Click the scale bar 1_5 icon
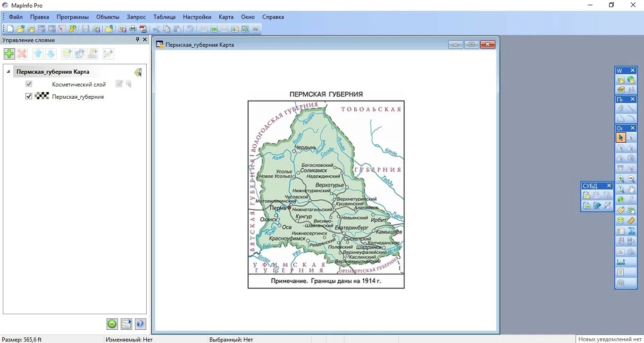Viewport: 644px width, 343px height. [x=621, y=262]
